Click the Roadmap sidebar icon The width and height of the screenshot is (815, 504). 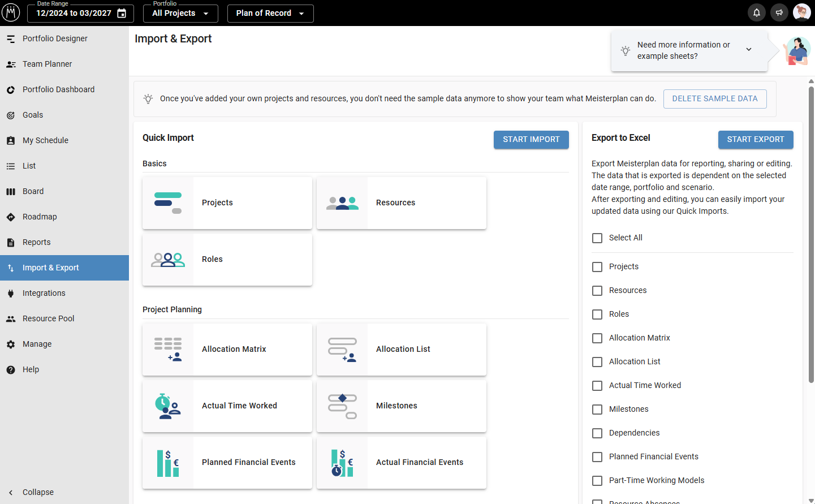(x=11, y=217)
